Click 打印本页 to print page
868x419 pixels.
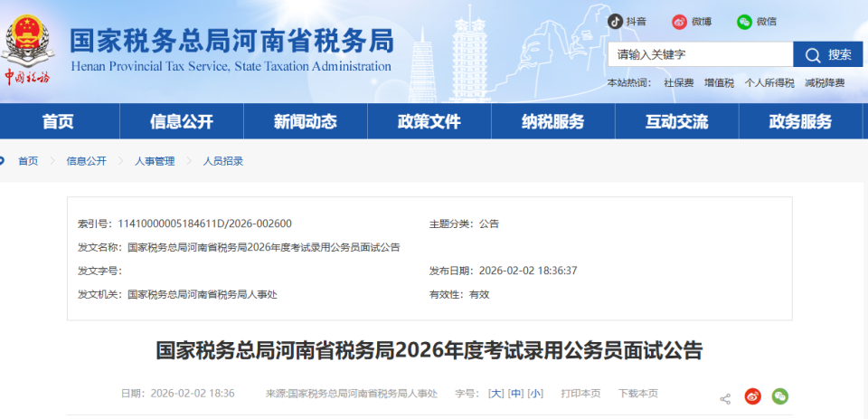(x=580, y=394)
